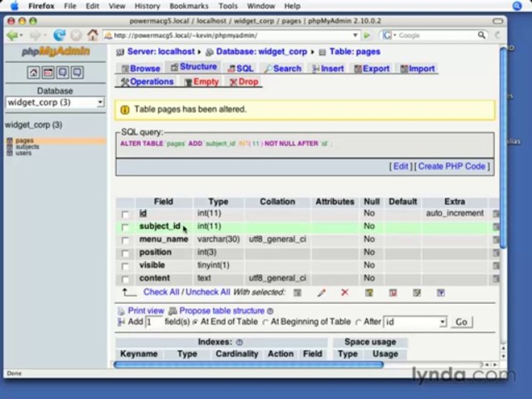Screen dimensions: 532x399
Task: Click the help icon beside Propose table structure
Action: (270, 311)
